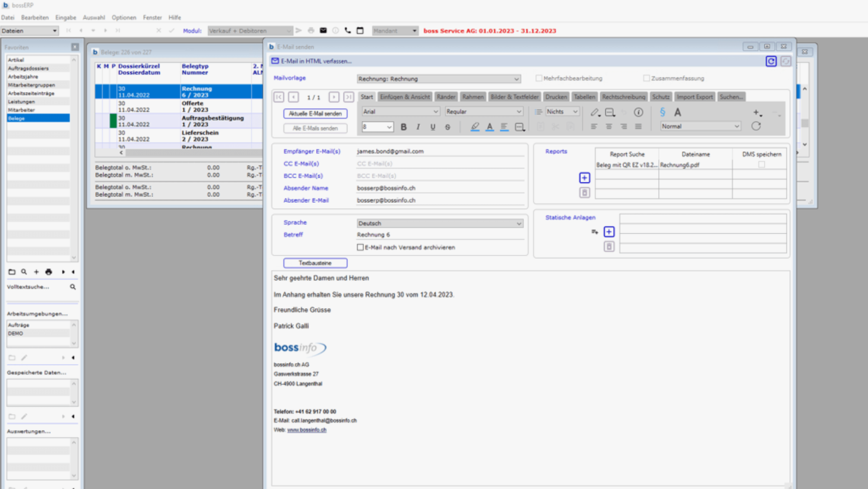Apply italic formatting
This screenshot has height=489, width=868.
coord(418,126)
